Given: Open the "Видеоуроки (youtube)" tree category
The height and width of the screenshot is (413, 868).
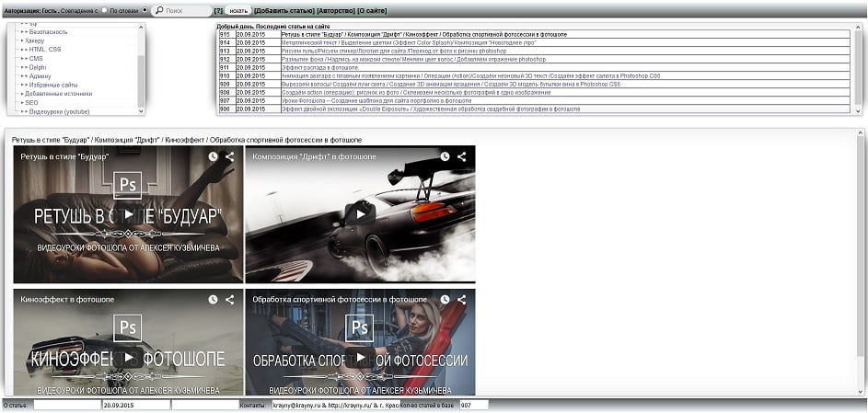Looking at the screenshot, I should [x=59, y=111].
